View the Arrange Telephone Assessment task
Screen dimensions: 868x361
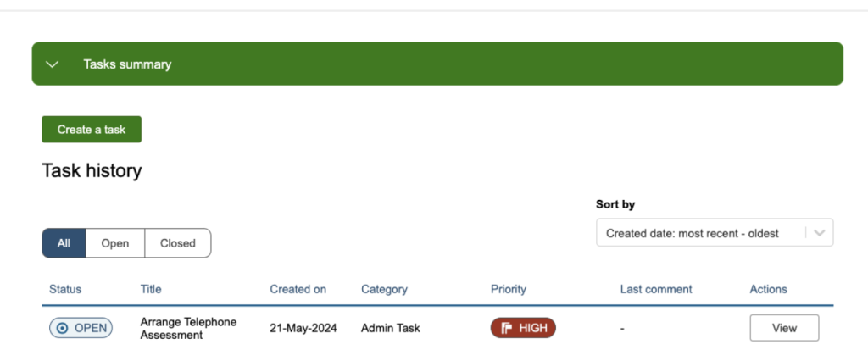coord(784,328)
